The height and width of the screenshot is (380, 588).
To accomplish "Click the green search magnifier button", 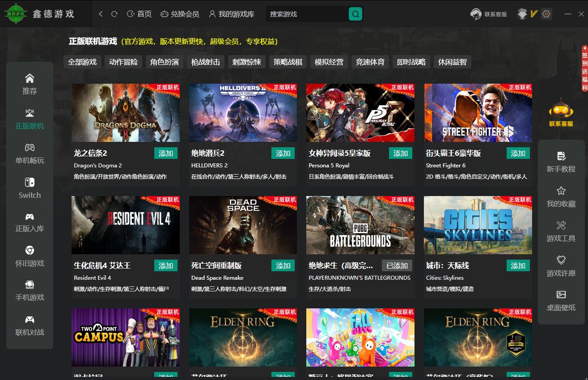I will coord(355,14).
